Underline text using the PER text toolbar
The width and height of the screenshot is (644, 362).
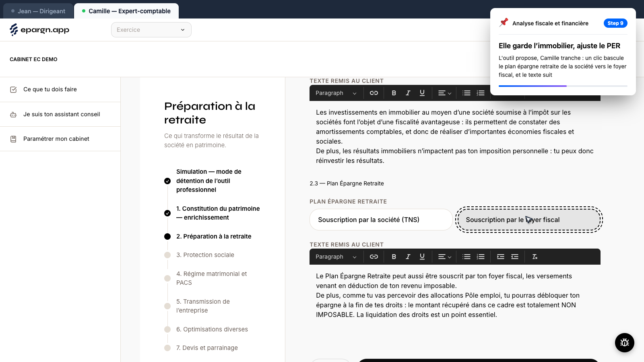pos(422,257)
